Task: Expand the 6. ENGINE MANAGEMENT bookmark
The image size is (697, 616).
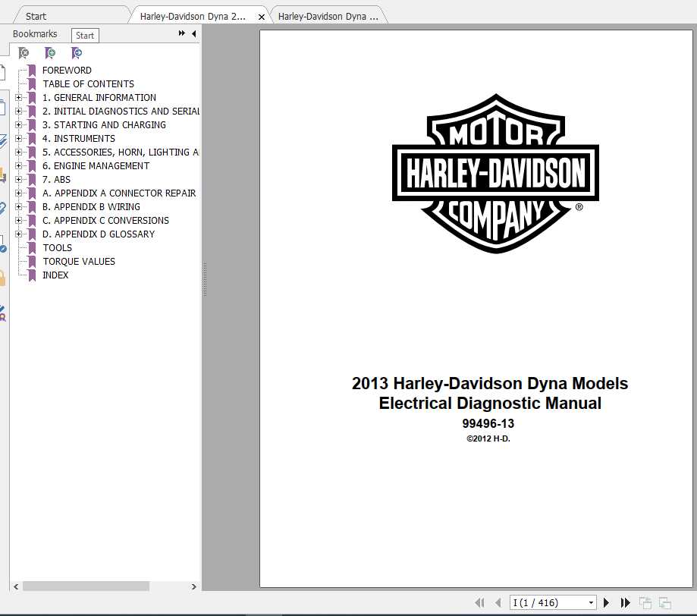Action: coord(18,165)
